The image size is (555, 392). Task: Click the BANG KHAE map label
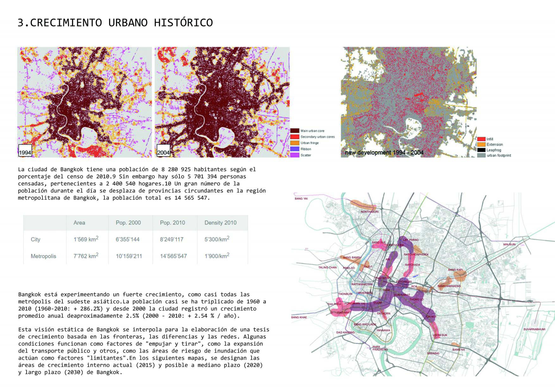point(299,317)
